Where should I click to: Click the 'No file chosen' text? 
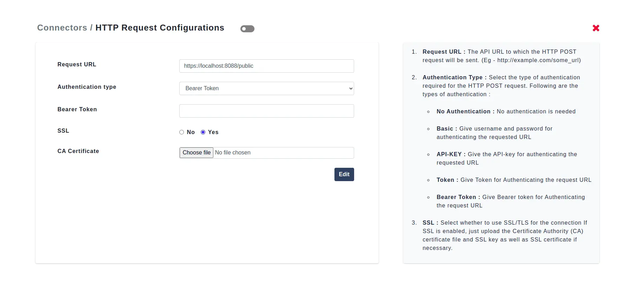(x=233, y=153)
